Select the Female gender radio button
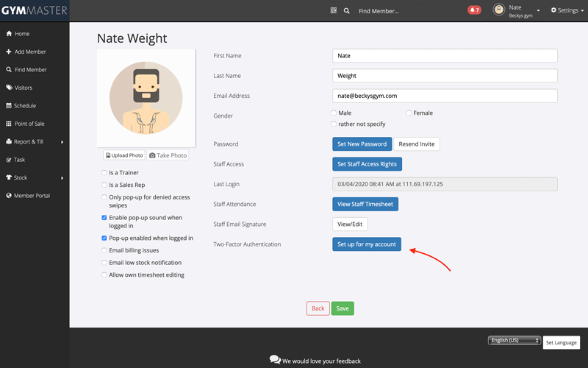The height and width of the screenshot is (368, 588). 409,113
